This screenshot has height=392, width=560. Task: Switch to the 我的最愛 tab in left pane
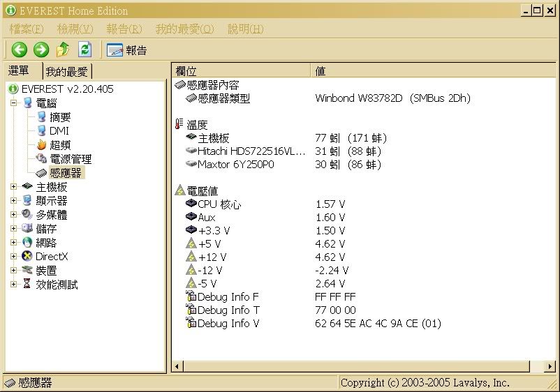tap(67, 72)
